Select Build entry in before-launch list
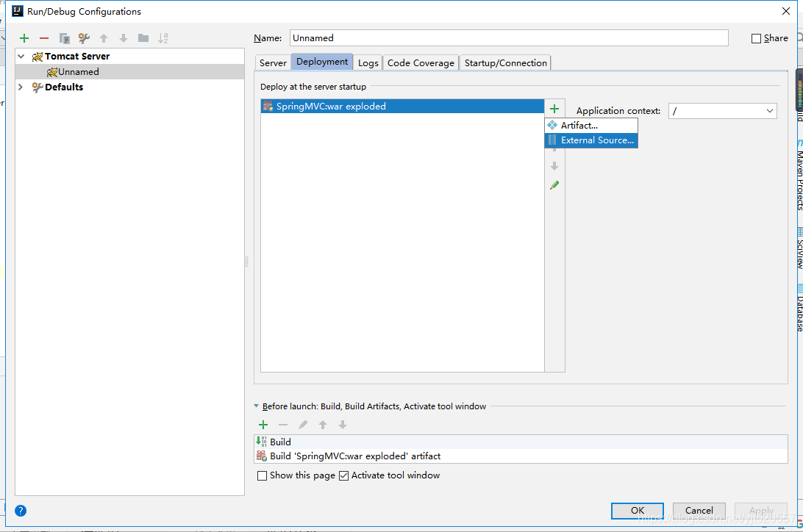The height and width of the screenshot is (532, 803). click(x=521, y=442)
